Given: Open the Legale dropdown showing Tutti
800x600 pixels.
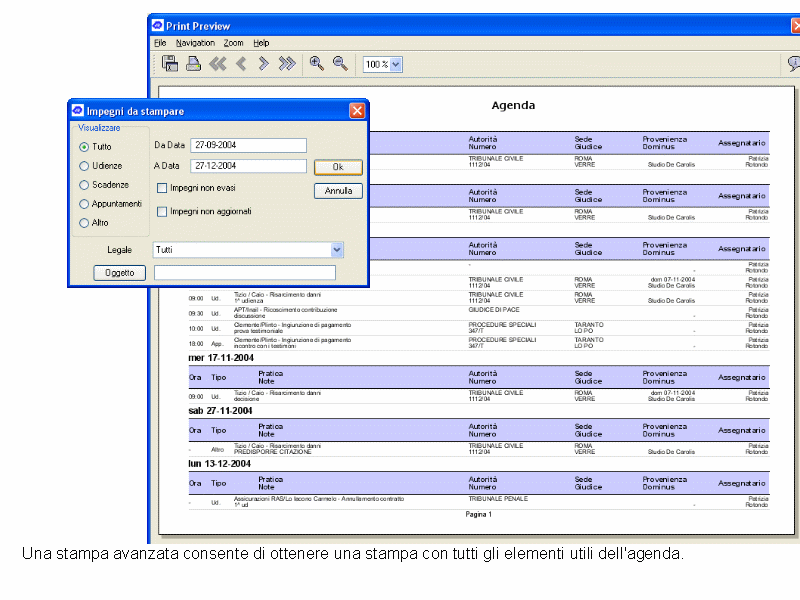Looking at the screenshot, I should click(337, 249).
